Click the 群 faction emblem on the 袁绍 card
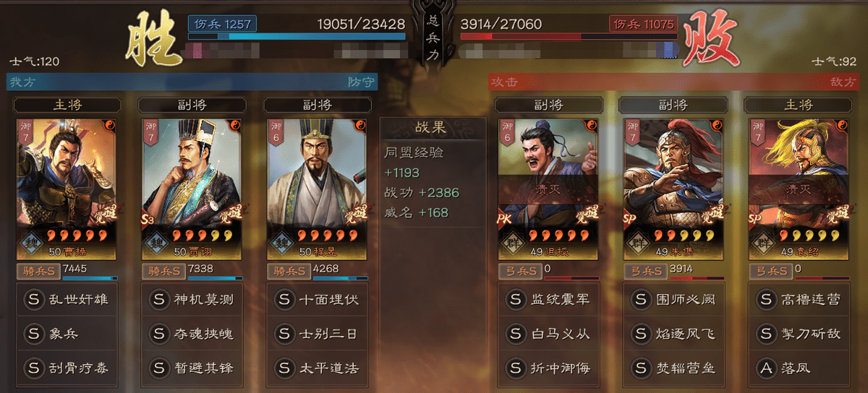The width and height of the screenshot is (868, 393). pos(764,243)
